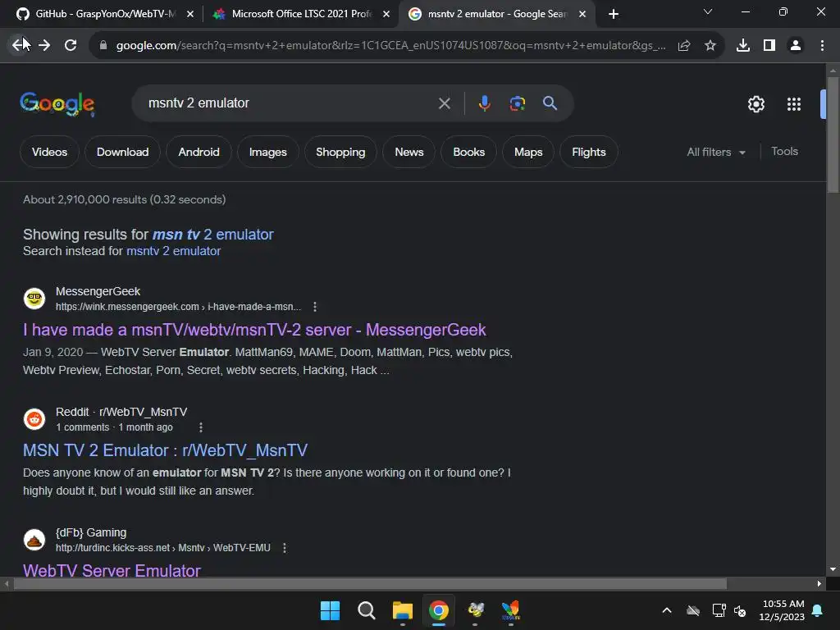Open more options for Reddit result
This screenshot has height=630, width=840.
pos(201,427)
